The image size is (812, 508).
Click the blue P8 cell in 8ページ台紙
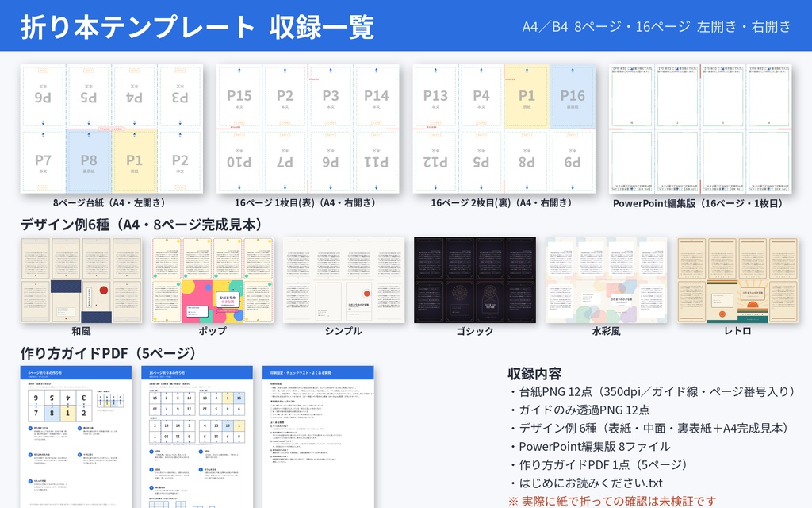point(89,161)
